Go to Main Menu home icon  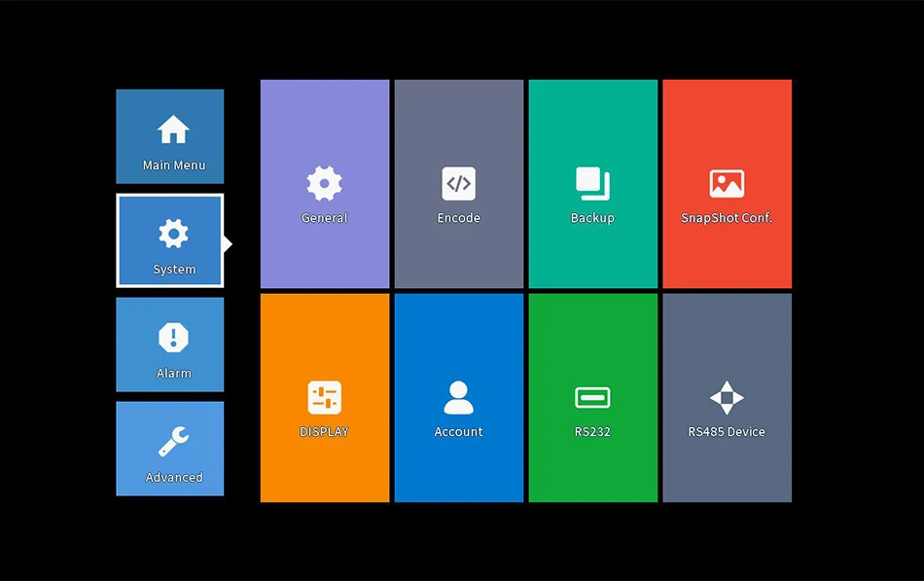coord(173,129)
